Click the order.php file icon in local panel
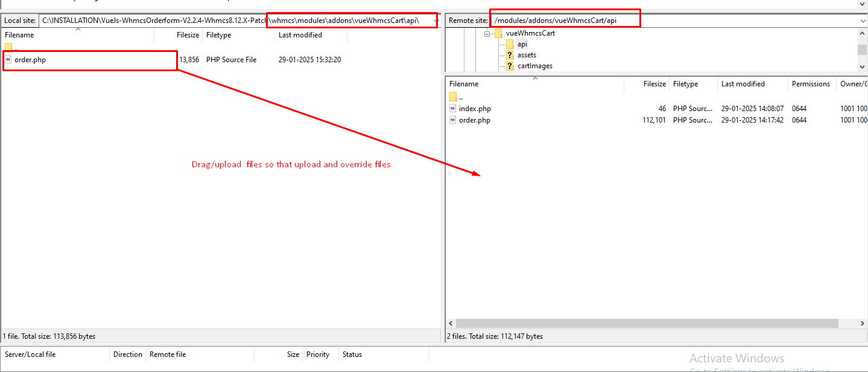Viewport: 868px width, 372px height. coord(8,60)
